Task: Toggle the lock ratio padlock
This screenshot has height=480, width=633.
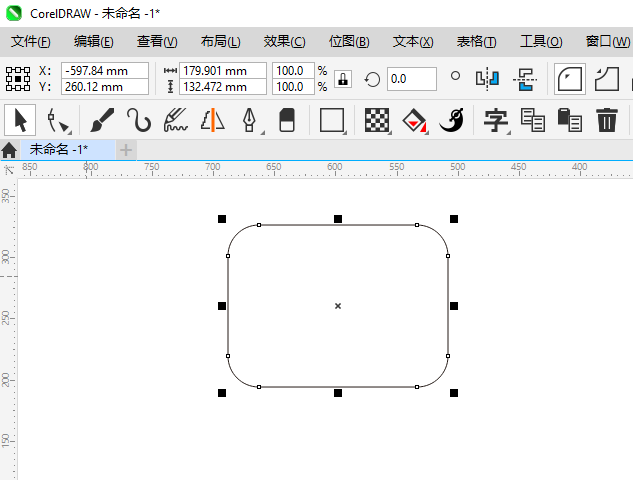Action: tap(343, 79)
